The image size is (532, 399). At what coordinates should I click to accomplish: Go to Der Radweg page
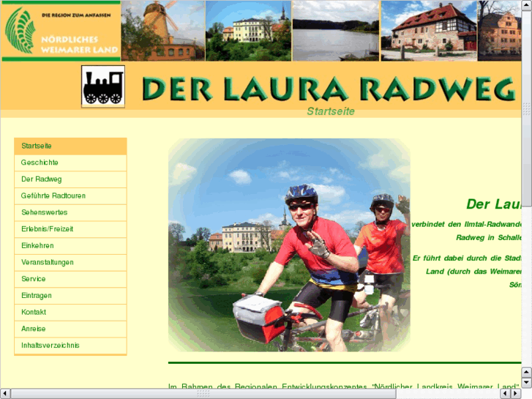point(70,179)
